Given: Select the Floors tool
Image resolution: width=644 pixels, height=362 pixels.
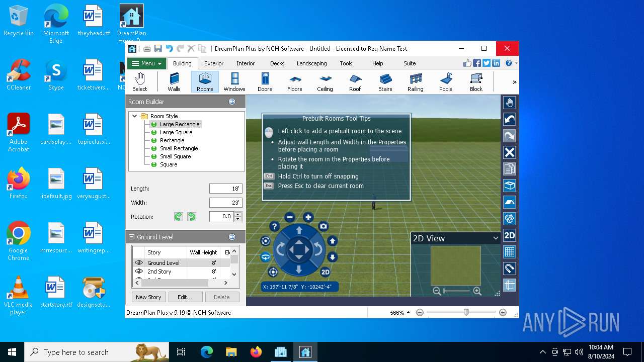Looking at the screenshot, I should tap(295, 82).
